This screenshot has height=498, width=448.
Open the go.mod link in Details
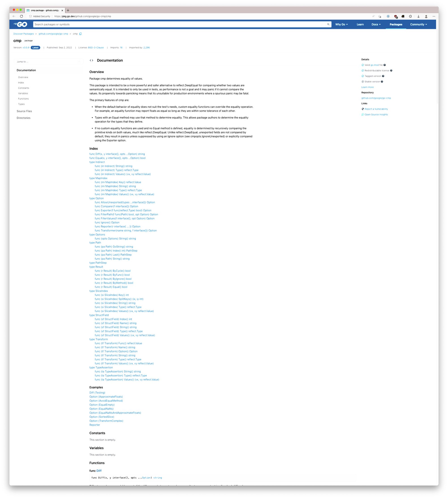(375, 65)
